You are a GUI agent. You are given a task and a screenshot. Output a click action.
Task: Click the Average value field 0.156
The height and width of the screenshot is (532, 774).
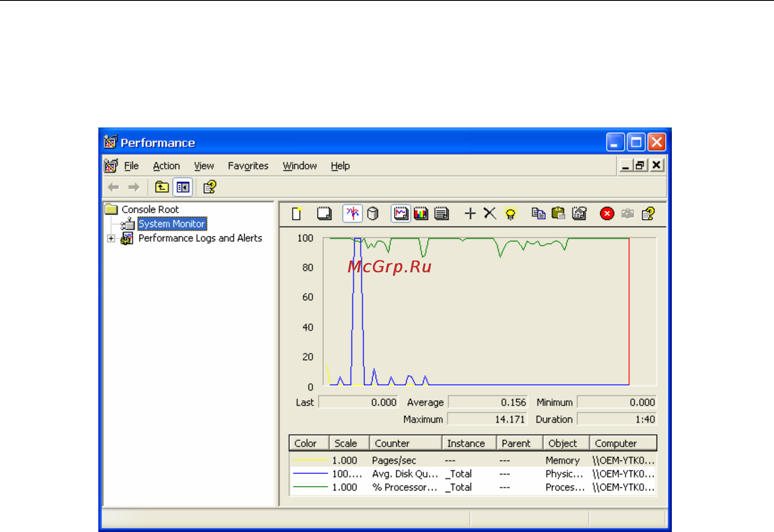487,402
